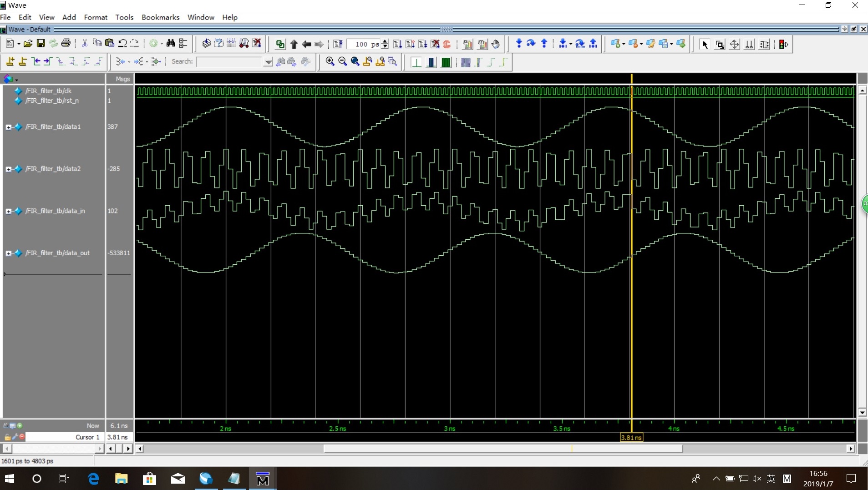Open the File menu
Screen dimensions: 868x490
(5, 17)
